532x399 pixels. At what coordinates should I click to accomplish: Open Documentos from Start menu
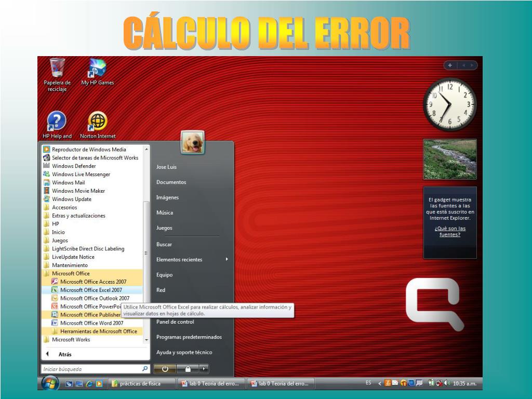(x=171, y=182)
